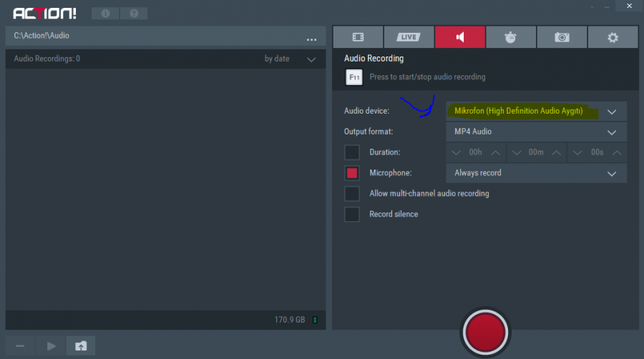Start recording with the red record button
The height and width of the screenshot is (359, 644).
[485, 333]
